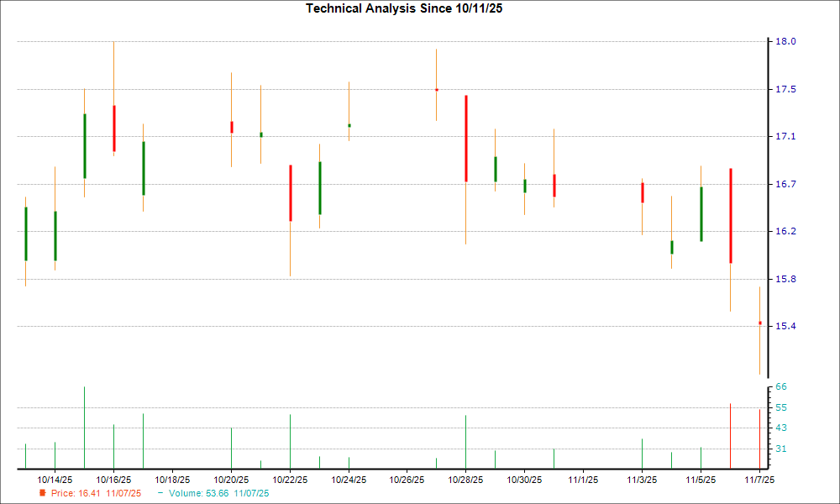The image size is (840, 504).
Task: Click the red volume bar on 11/7/25
Action: click(x=759, y=437)
